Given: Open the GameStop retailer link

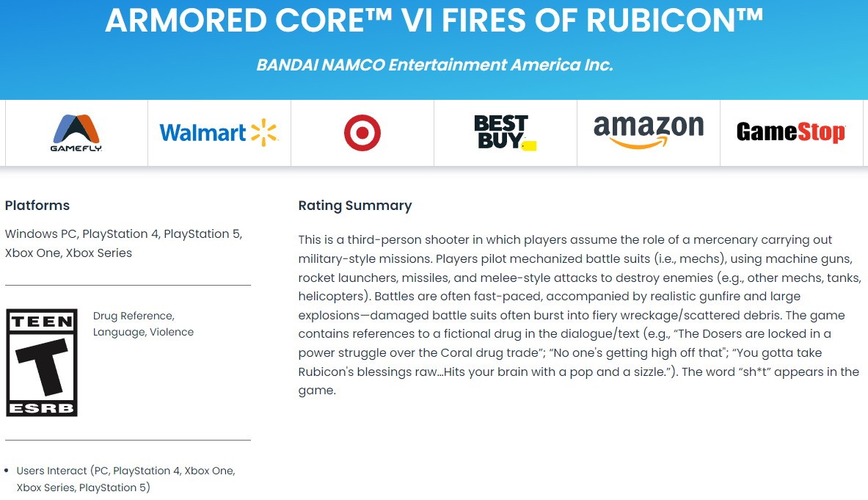Looking at the screenshot, I should (790, 133).
